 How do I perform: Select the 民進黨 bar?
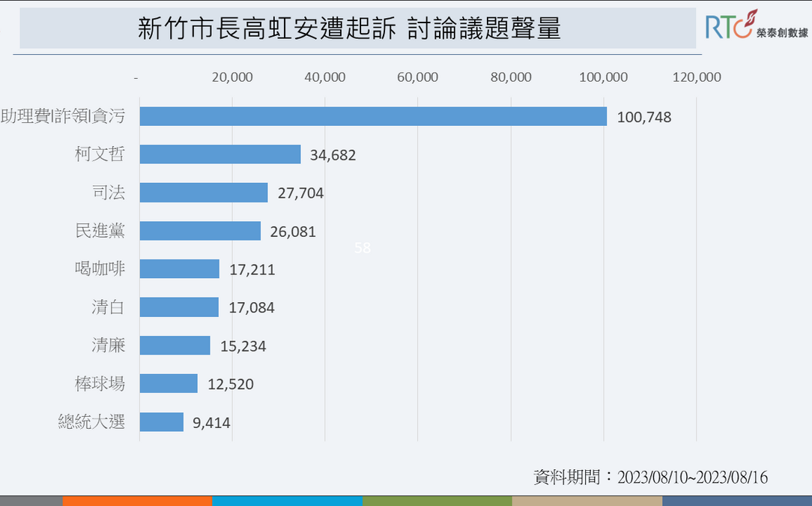point(200,231)
